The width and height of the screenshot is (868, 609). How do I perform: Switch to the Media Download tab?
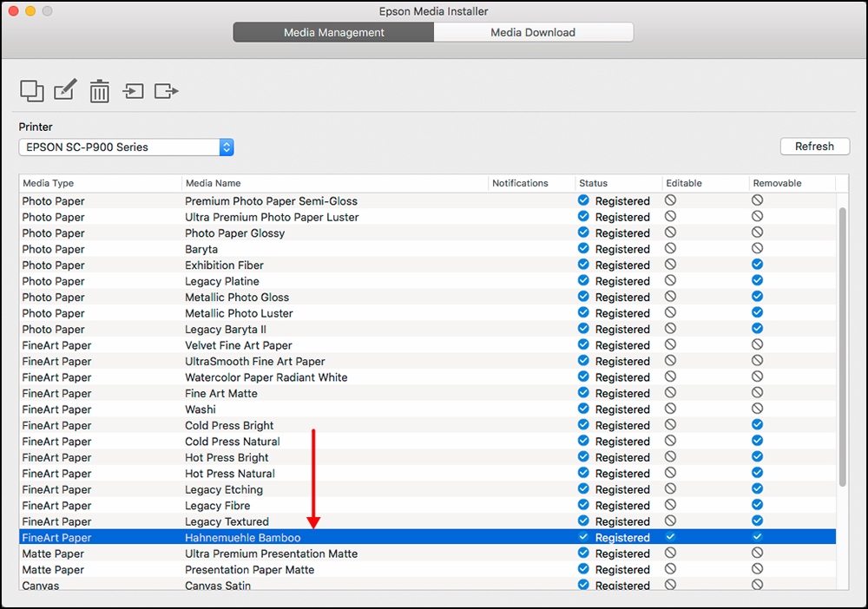(x=533, y=33)
